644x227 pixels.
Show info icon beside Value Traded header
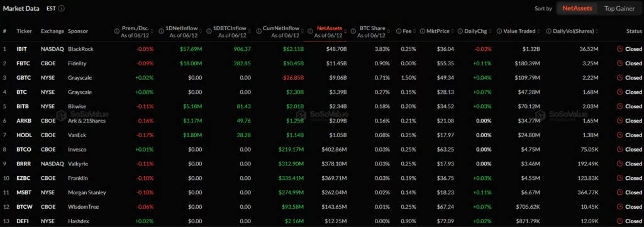click(x=499, y=31)
